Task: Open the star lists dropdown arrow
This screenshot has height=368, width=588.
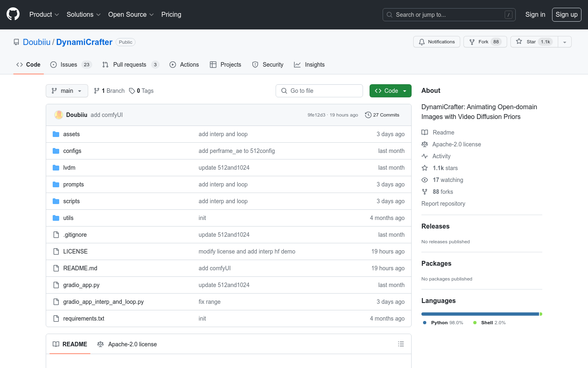Action: (x=565, y=42)
